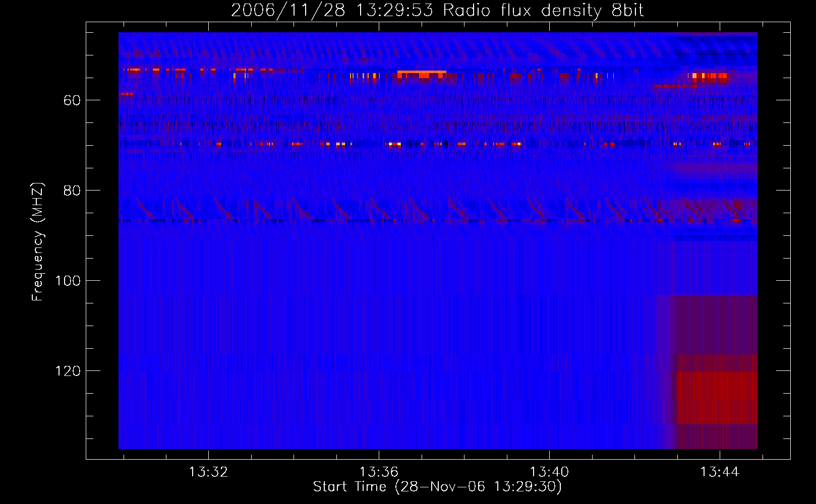Click the 13:40 time tick label
This screenshot has height=504, width=816.
[x=549, y=472]
